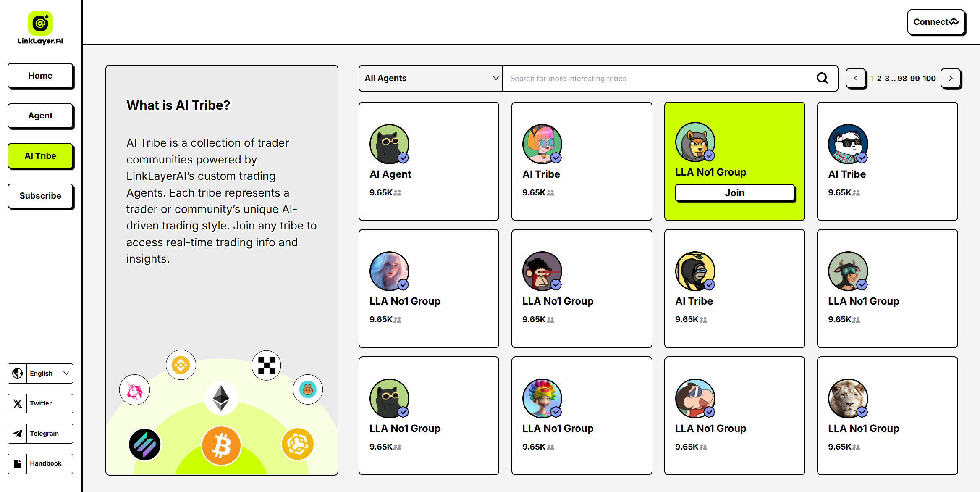Click the Telegram paper plane icon
980x492 pixels.
point(17,434)
